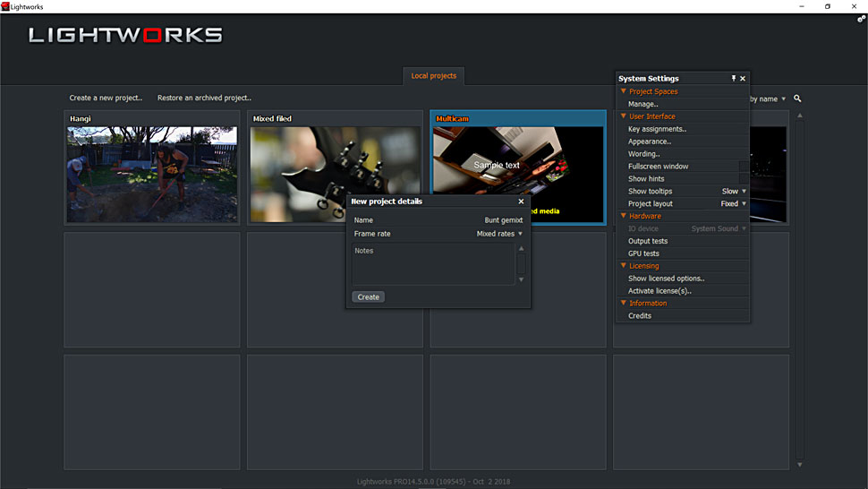The width and height of the screenshot is (868, 489).
Task: Select the Local projects tab
Action: pos(433,76)
